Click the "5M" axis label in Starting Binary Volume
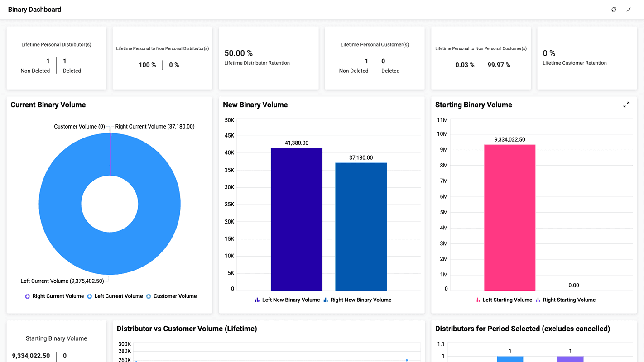Screen dimensions: 644x362 (x=444, y=213)
